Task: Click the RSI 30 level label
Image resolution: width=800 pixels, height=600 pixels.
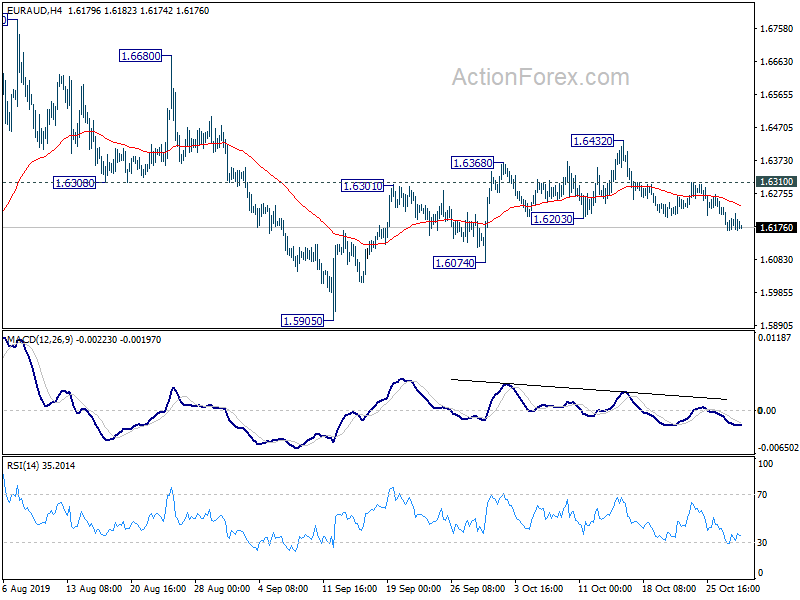Action: [x=762, y=542]
